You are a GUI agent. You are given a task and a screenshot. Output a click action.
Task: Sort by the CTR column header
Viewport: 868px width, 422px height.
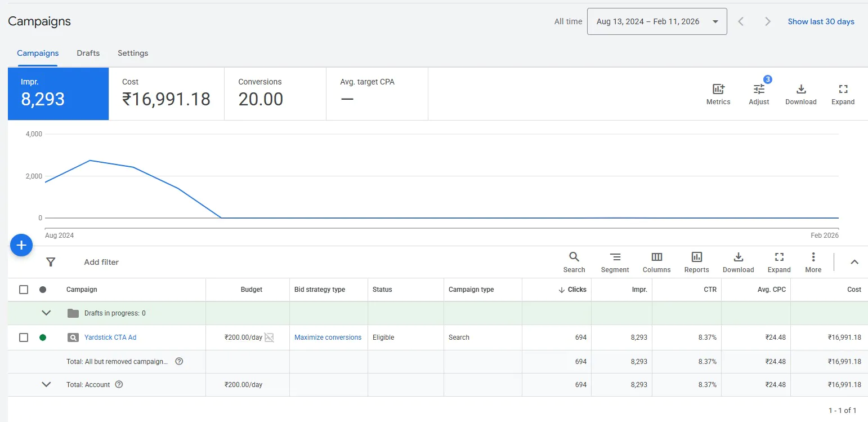[x=710, y=290]
